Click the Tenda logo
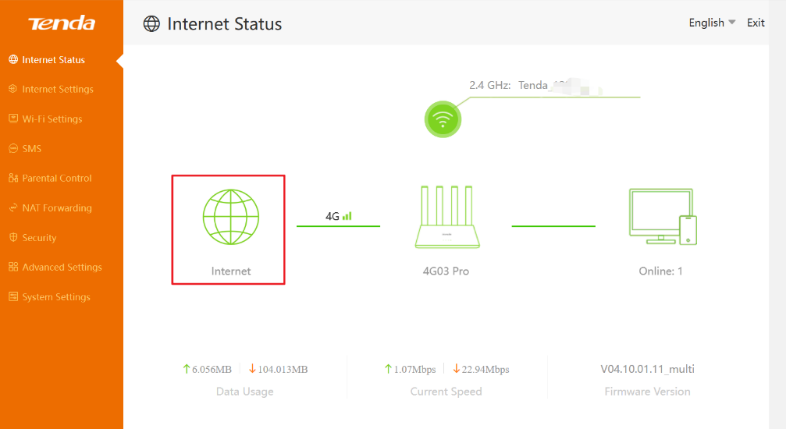Image resolution: width=786 pixels, height=429 pixels. pos(62,23)
